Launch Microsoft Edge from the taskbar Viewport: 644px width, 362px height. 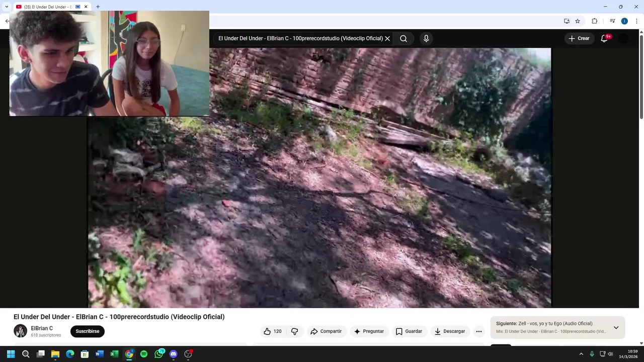click(x=70, y=354)
